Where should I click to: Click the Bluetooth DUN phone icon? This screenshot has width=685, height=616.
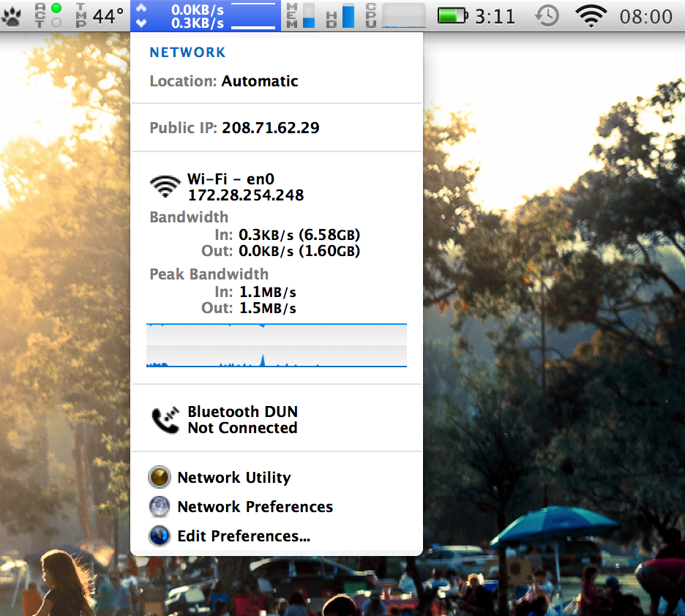(x=165, y=420)
